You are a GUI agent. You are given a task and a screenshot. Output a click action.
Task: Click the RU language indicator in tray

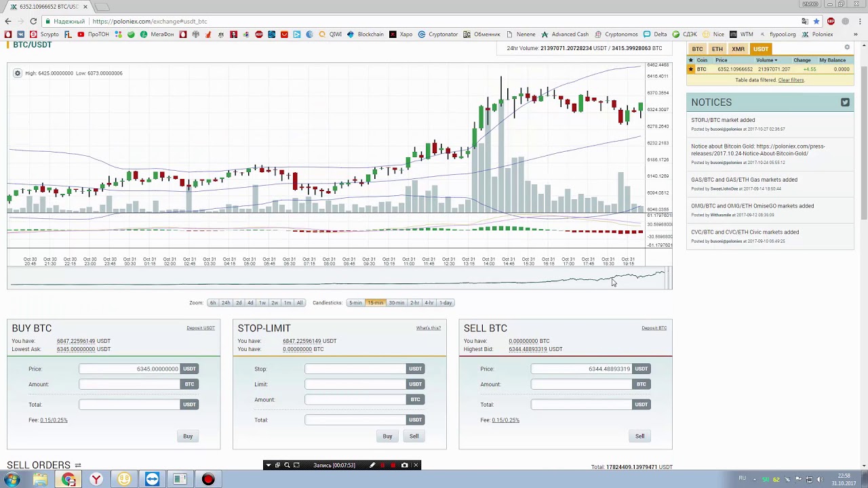(x=743, y=479)
